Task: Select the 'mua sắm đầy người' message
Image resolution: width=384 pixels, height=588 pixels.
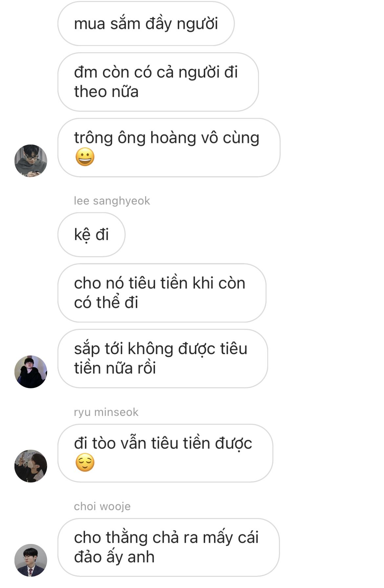Action: [x=146, y=24]
